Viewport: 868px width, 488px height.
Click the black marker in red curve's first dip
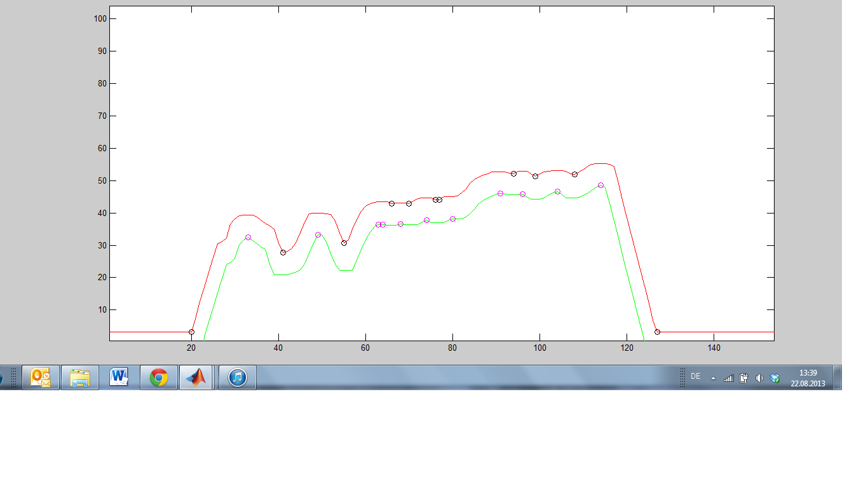click(283, 252)
